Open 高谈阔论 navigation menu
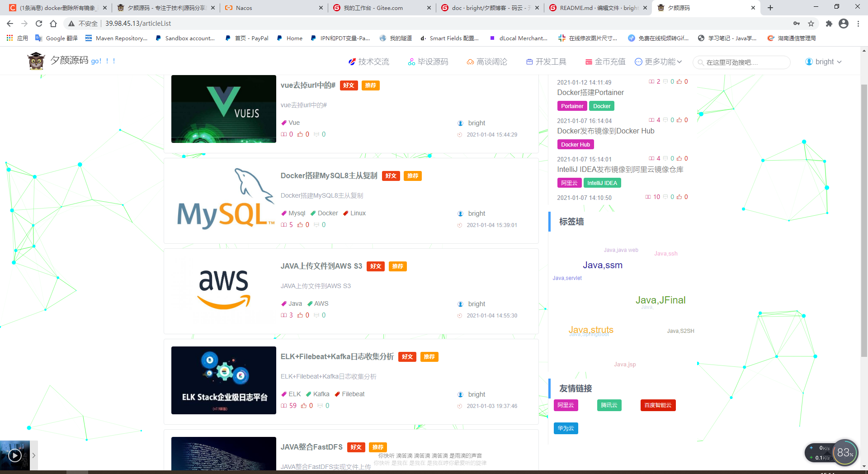This screenshot has height=474, width=868. (487, 62)
